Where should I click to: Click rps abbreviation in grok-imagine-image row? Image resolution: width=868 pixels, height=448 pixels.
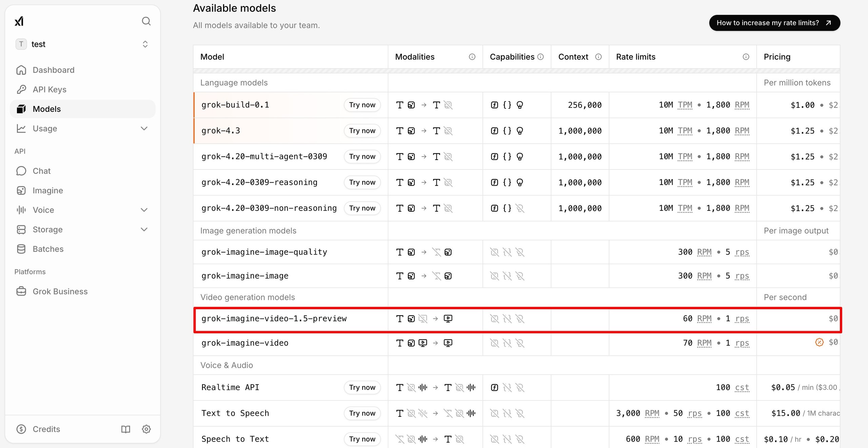742,276
